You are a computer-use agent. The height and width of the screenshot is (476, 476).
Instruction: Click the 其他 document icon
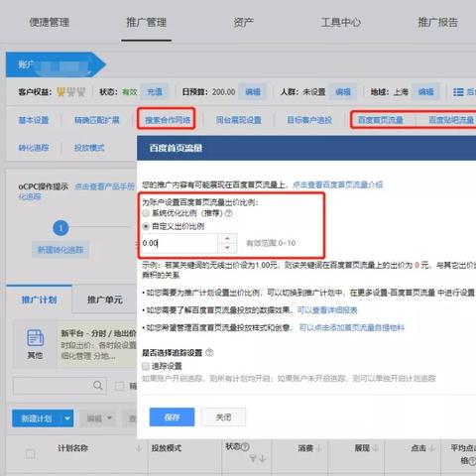click(35, 337)
